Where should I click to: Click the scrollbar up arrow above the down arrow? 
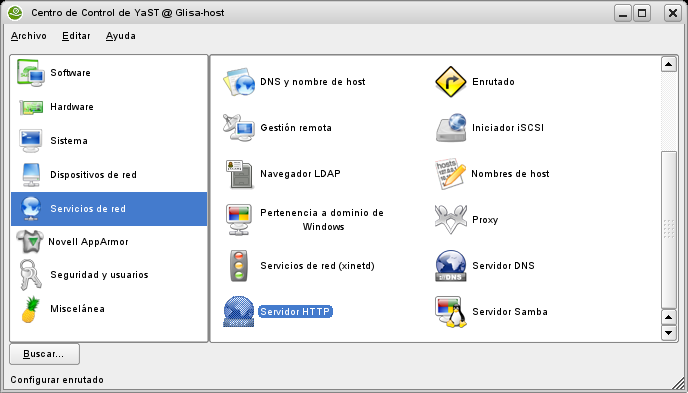pyautogui.click(x=668, y=317)
